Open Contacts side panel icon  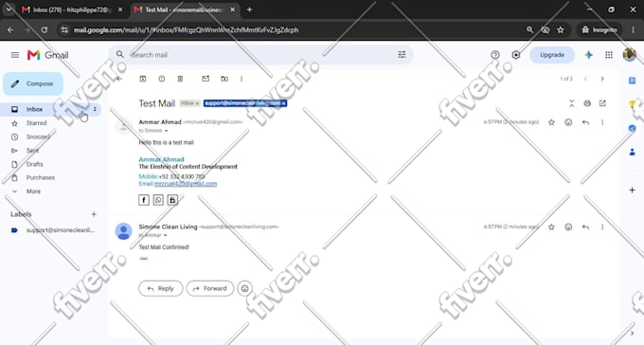632,153
